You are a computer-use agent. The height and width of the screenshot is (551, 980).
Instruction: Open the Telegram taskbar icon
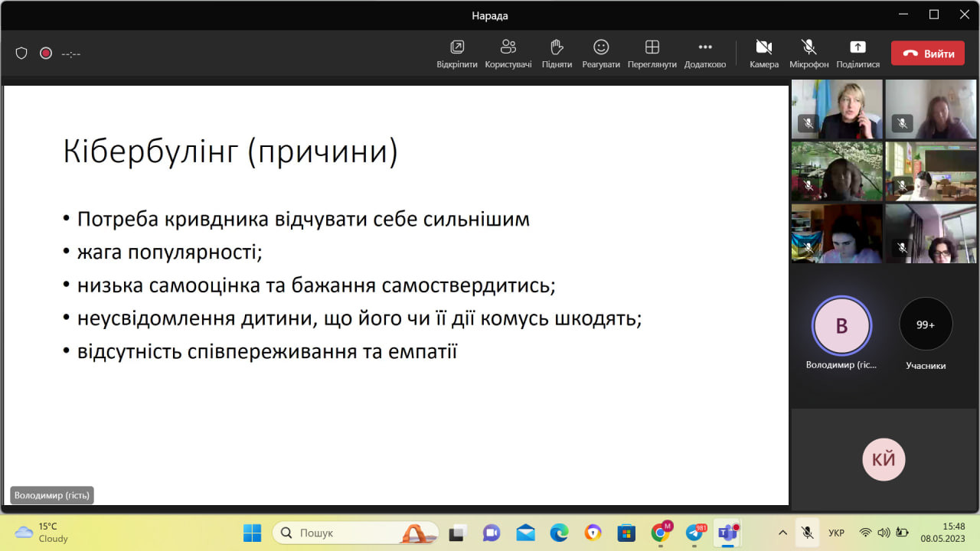pyautogui.click(x=694, y=533)
